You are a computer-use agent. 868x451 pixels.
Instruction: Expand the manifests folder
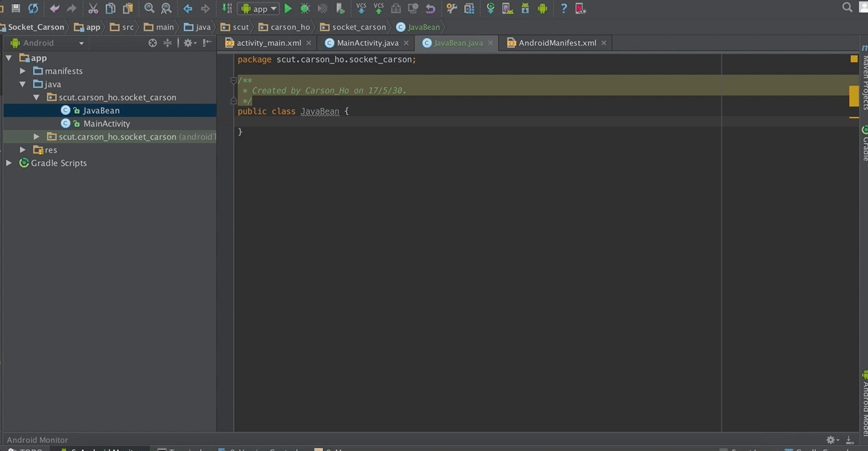click(x=23, y=71)
